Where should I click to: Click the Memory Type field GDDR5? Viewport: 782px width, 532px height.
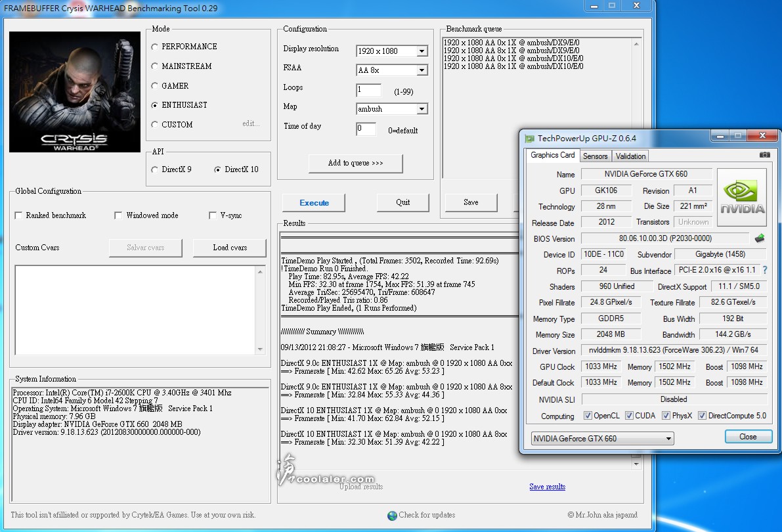point(611,319)
